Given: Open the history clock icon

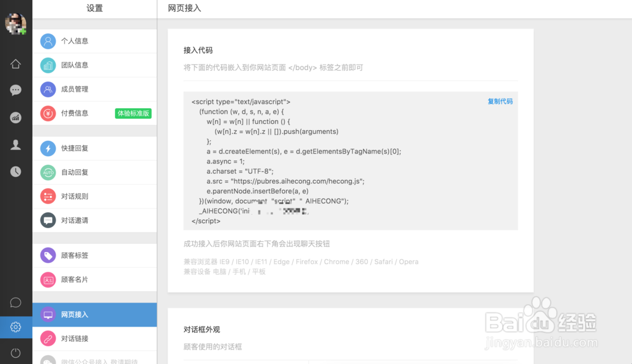Looking at the screenshot, I should click(x=16, y=172).
